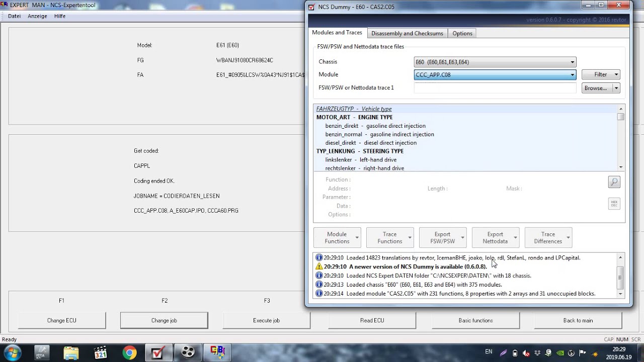
Task: Click the info icon beside Loaded NCS Expert DATEN folder
Action: pyautogui.click(x=319, y=276)
